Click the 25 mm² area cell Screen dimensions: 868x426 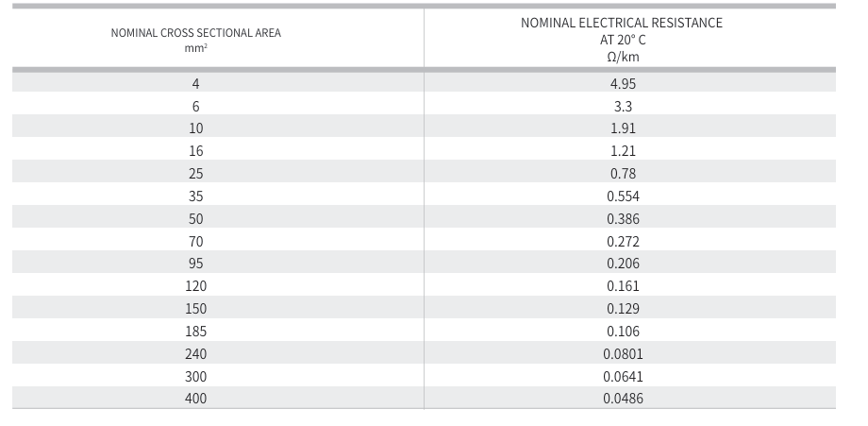(195, 174)
